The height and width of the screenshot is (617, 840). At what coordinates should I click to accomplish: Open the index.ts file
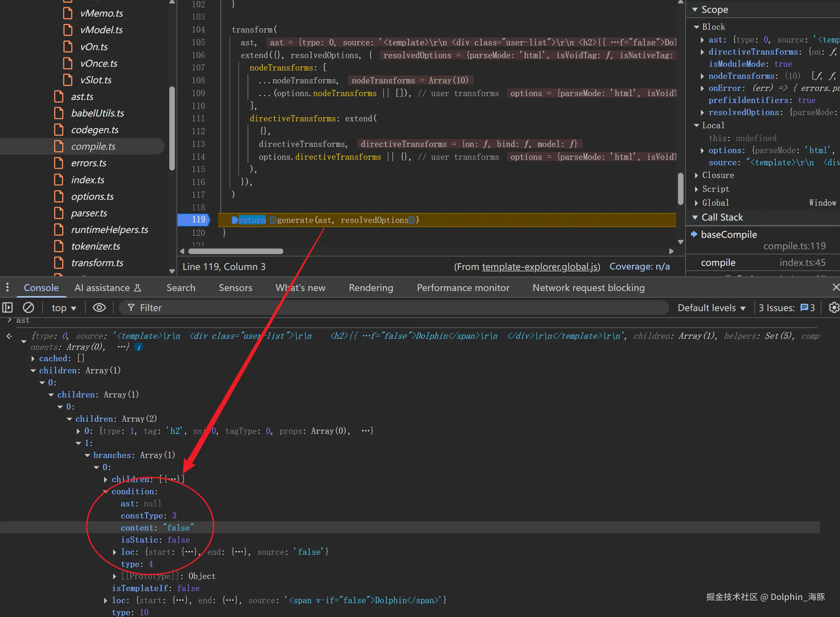coord(88,180)
